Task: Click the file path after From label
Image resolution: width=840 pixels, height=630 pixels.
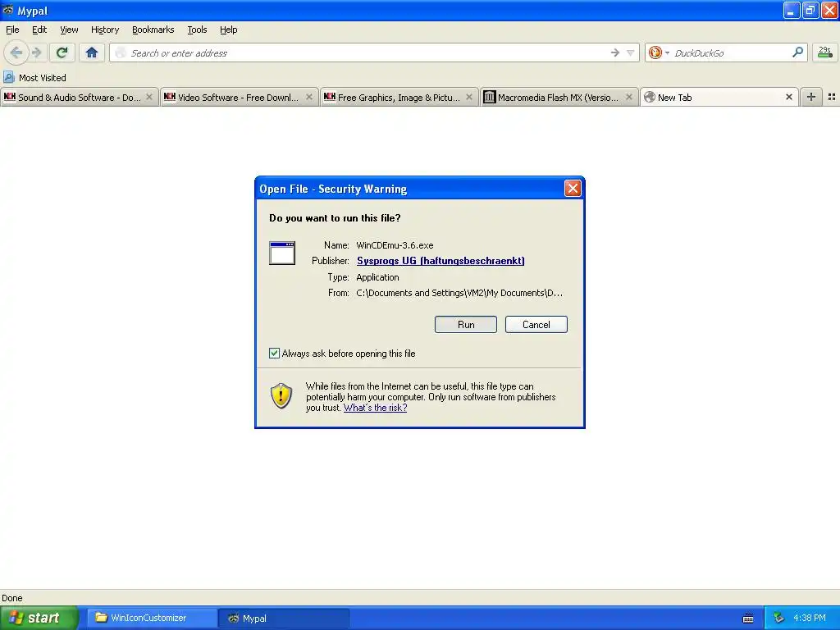Action: pos(459,293)
